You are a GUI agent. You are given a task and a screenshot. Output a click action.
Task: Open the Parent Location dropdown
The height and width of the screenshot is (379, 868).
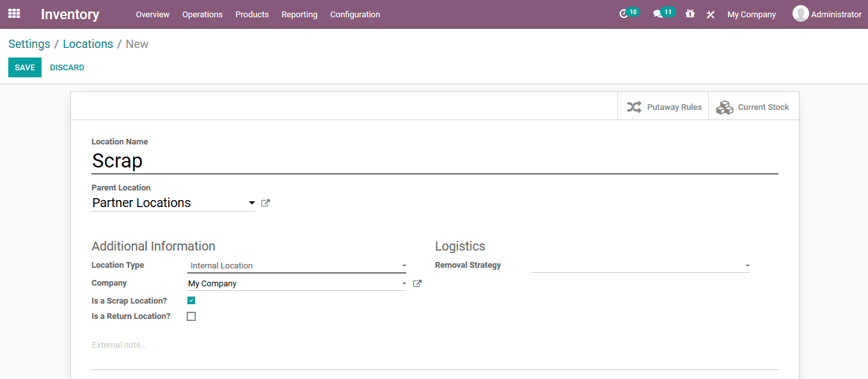[x=252, y=203]
